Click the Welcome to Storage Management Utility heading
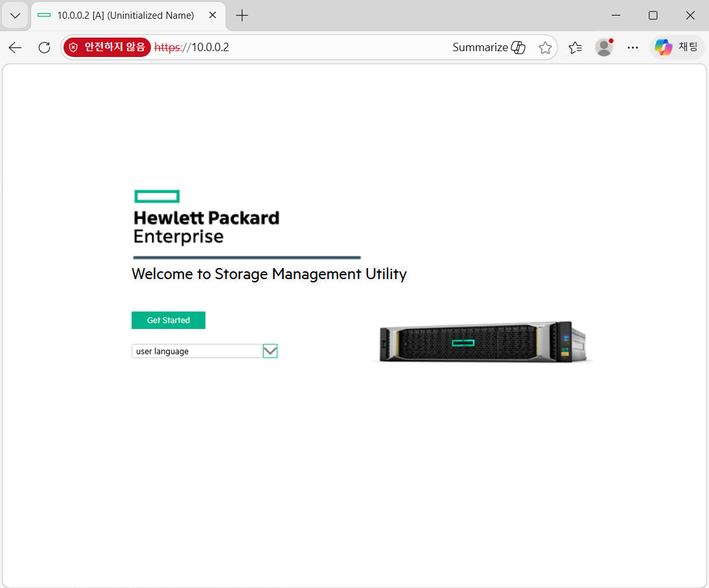Viewport: 709px width, 588px height. click(269, 274)
